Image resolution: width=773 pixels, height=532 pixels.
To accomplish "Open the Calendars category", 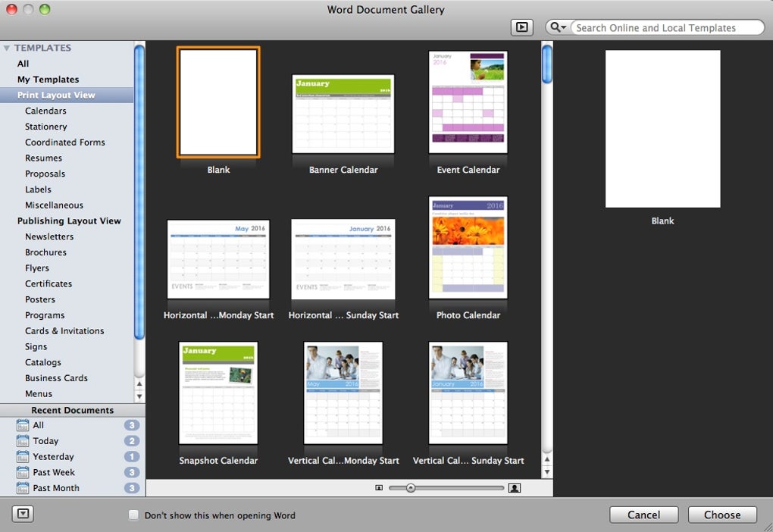I will click(x=67, y=111).
